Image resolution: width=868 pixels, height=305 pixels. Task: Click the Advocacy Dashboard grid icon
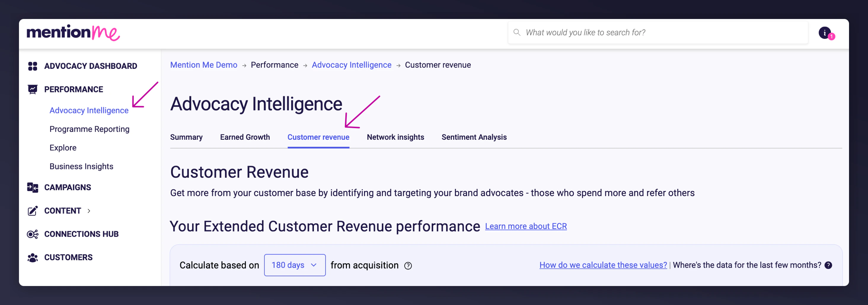(x=33, y=66)
